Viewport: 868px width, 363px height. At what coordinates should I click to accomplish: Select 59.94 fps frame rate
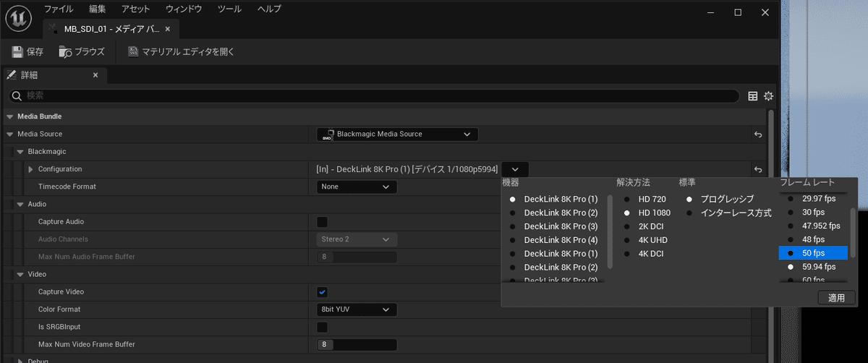812,267
